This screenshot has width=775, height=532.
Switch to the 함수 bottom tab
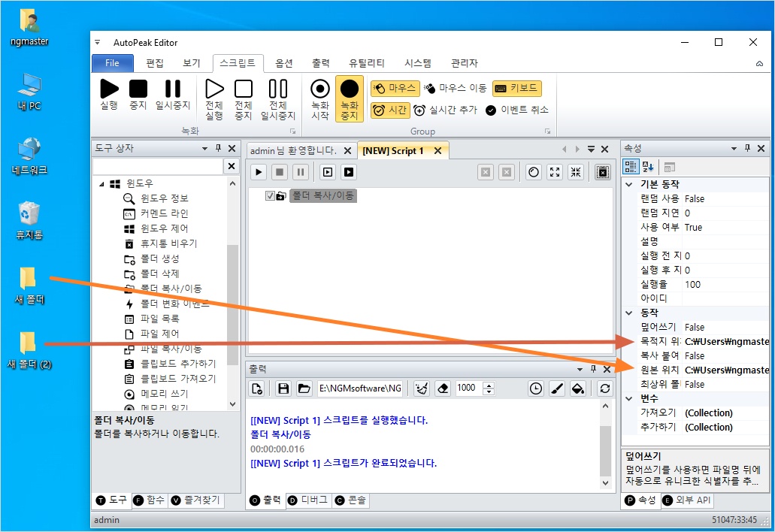150,500
